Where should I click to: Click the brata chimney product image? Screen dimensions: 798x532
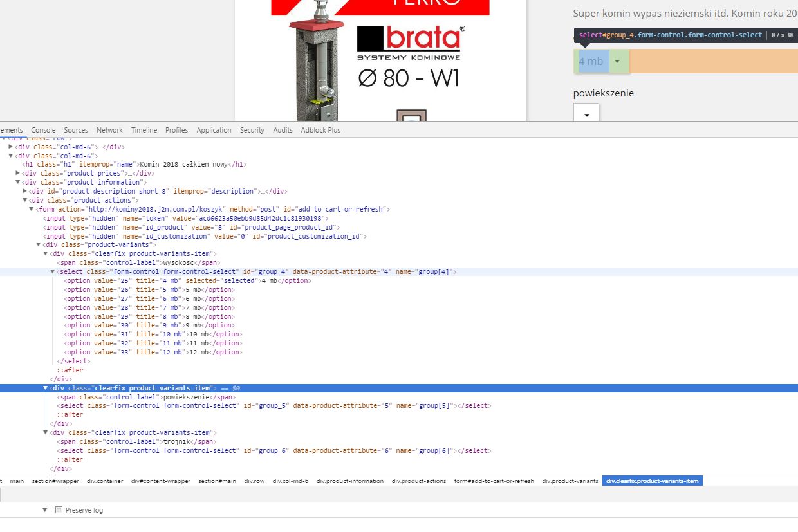380,60
